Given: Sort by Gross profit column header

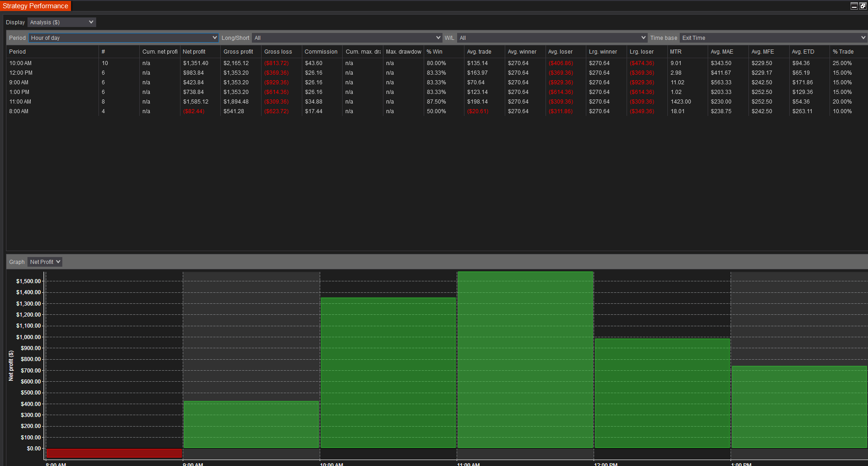Looking at the screenshot, I should [240, 52].
